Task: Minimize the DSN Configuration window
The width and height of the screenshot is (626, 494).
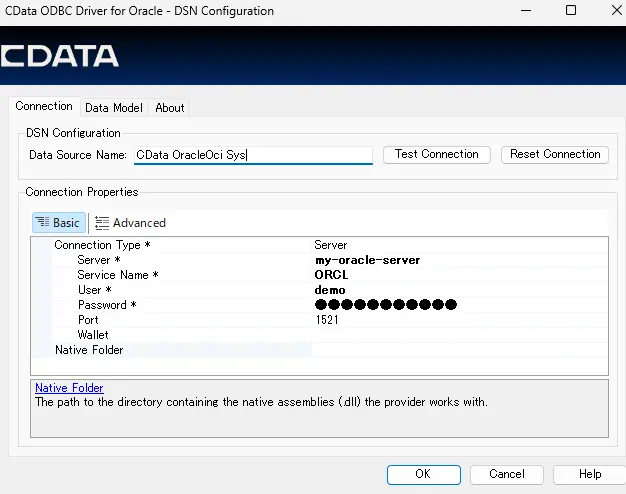Action: 526,10
